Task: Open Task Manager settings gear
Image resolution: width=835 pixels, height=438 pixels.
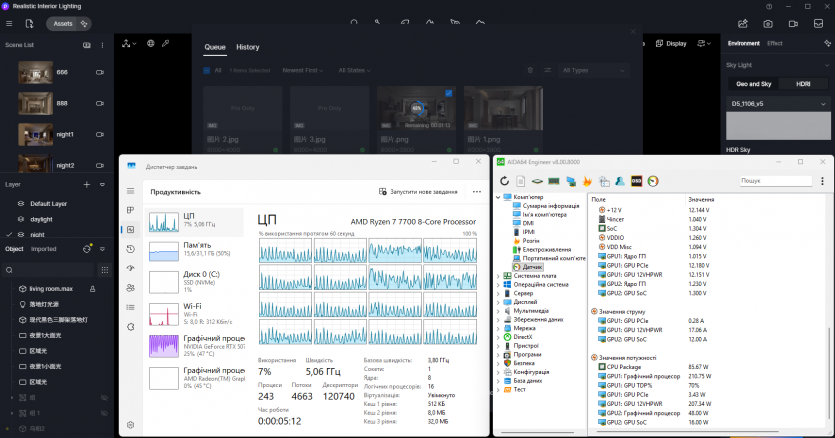Action: [x=131, y=425]
